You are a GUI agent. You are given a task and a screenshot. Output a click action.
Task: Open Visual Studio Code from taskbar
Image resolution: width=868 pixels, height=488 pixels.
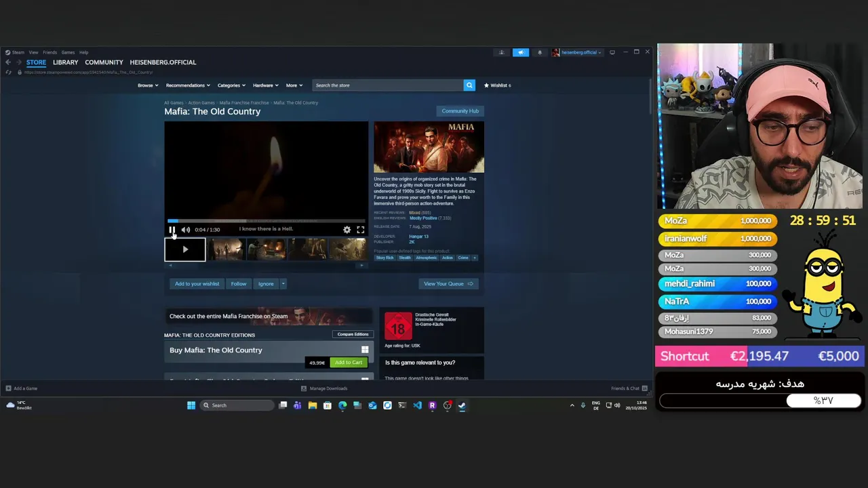tap(417, 405)
